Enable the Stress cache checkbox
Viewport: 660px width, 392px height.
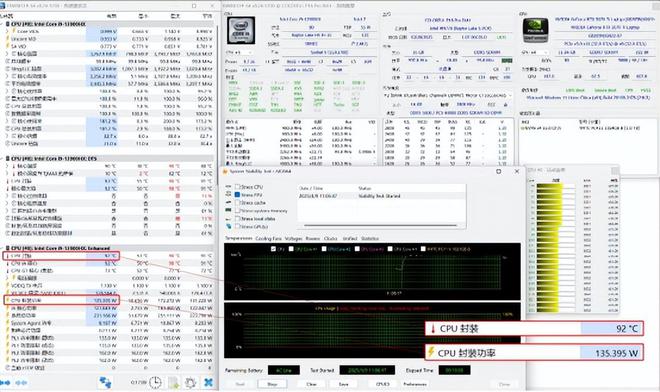237,203
